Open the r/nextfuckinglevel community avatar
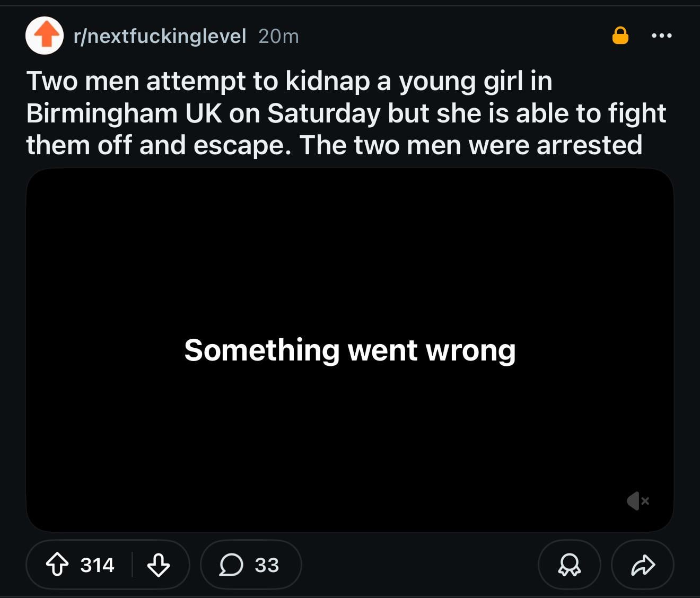700x598 pixels. [45, 36]
